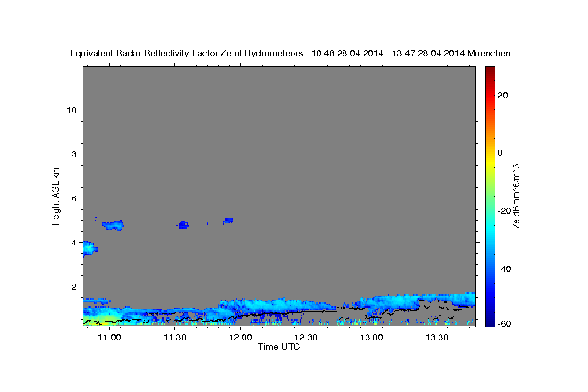
Task: Click the 11:00 time axis tick label
Action: (x=109, y=338)
